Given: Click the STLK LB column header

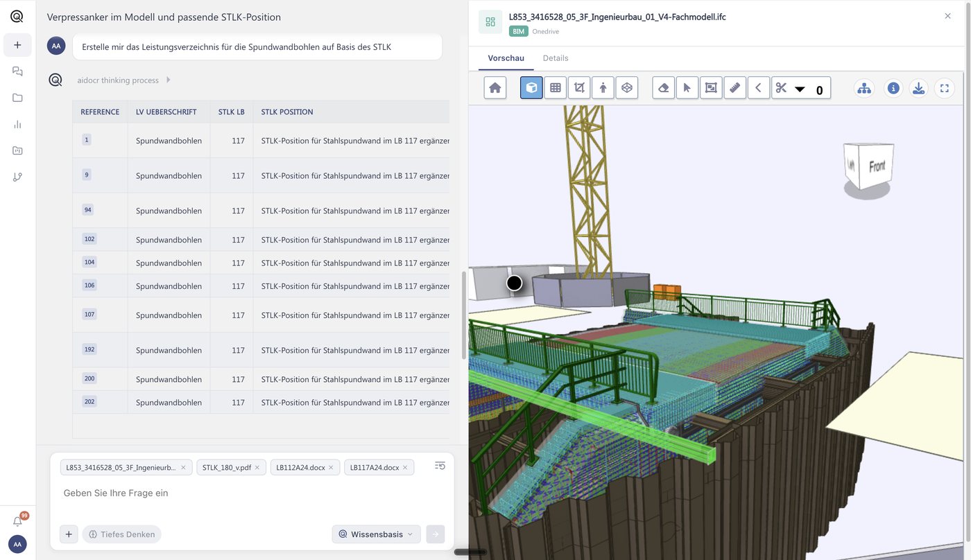Looking at the screenshot, I should pyautogui.click(x=232, y=112).
